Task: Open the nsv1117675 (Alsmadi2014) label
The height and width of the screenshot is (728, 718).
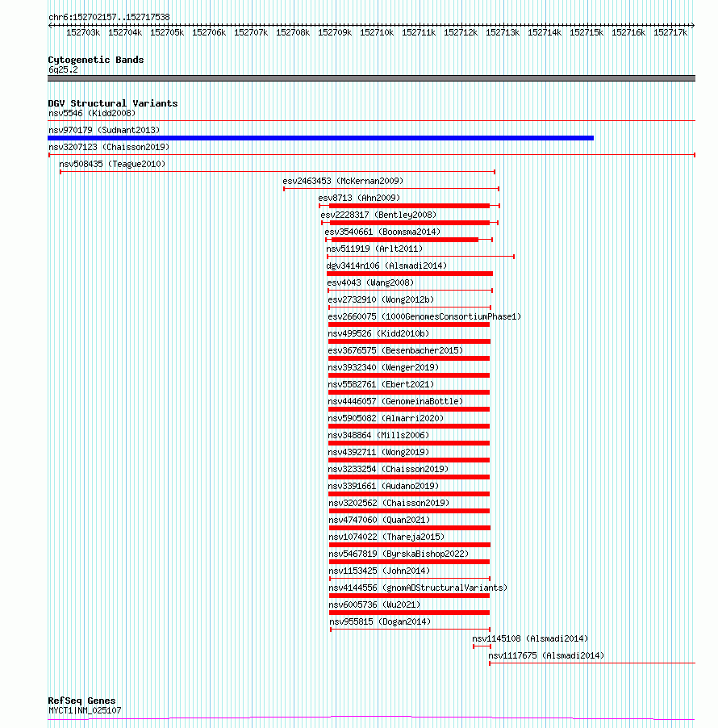Action: [x=546, y=655]
